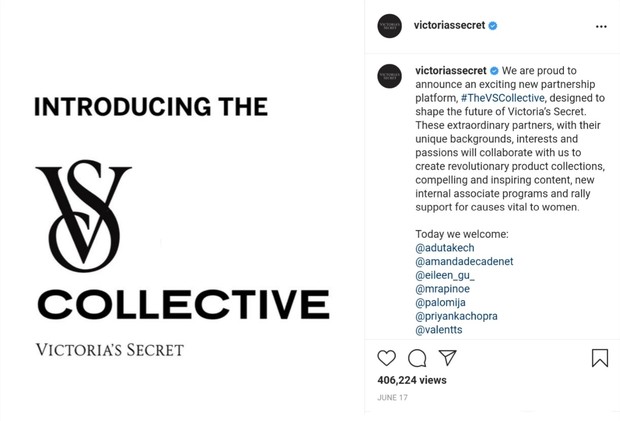This screenshot has height=421, width=620.
Task: Click the verified badge in the caption
Action: click(494, 71)
